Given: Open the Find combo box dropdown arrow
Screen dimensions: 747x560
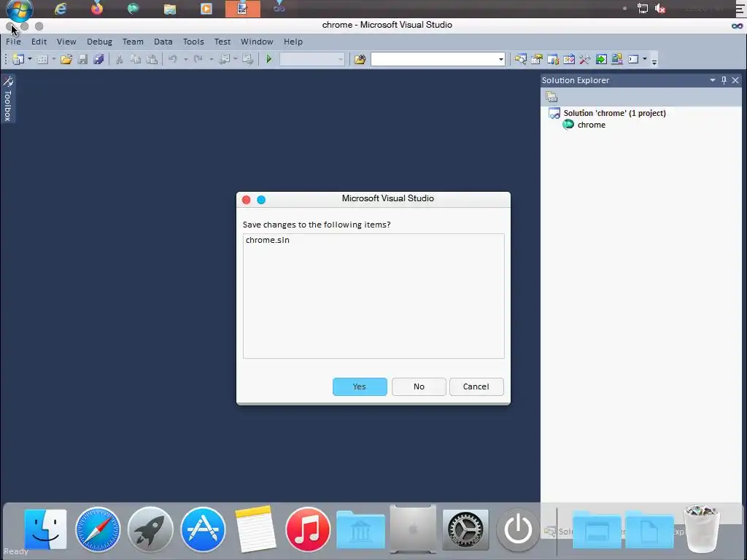Looking at the screenshot, I should tap(500, 60).
